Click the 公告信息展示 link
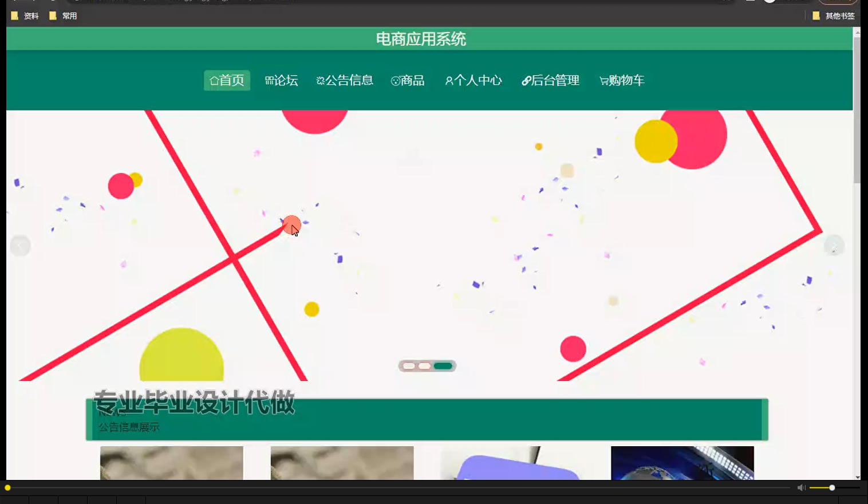The width and height of the screenshot is (868, 504). coord(129,427)
